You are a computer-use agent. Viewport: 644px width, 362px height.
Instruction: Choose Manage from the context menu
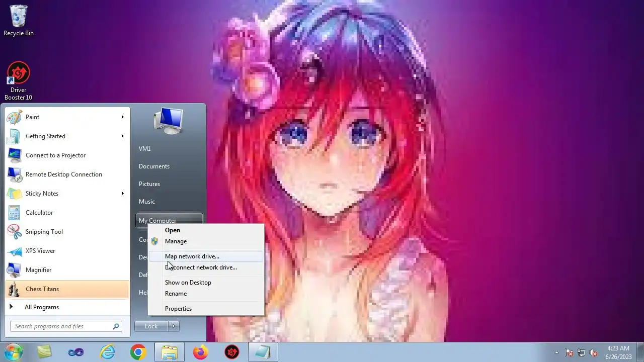pos(206,241)
